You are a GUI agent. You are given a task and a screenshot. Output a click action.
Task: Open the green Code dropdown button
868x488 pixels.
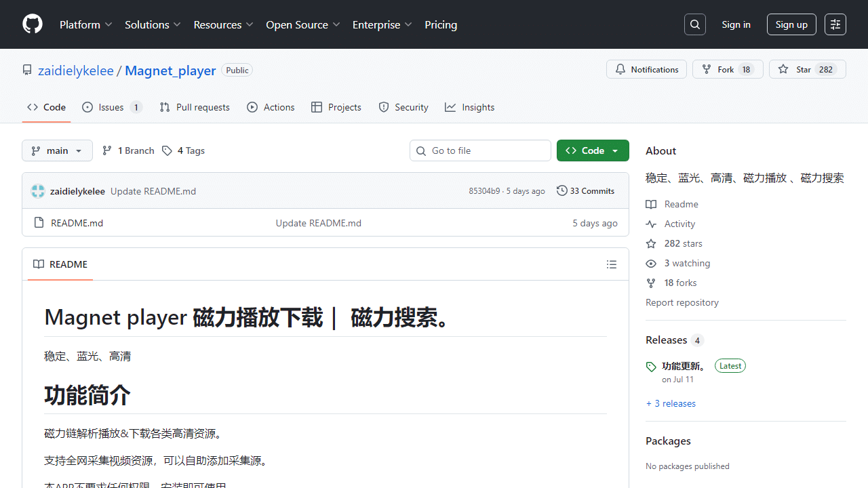point(593,150)
